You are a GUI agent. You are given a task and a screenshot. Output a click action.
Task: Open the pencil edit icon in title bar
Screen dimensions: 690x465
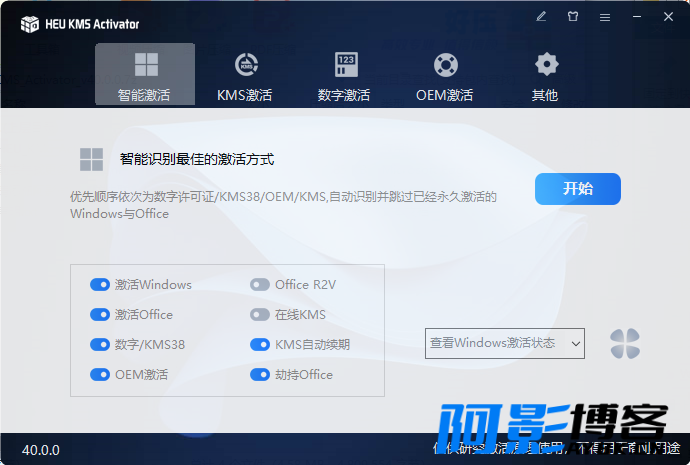point(541,17)
